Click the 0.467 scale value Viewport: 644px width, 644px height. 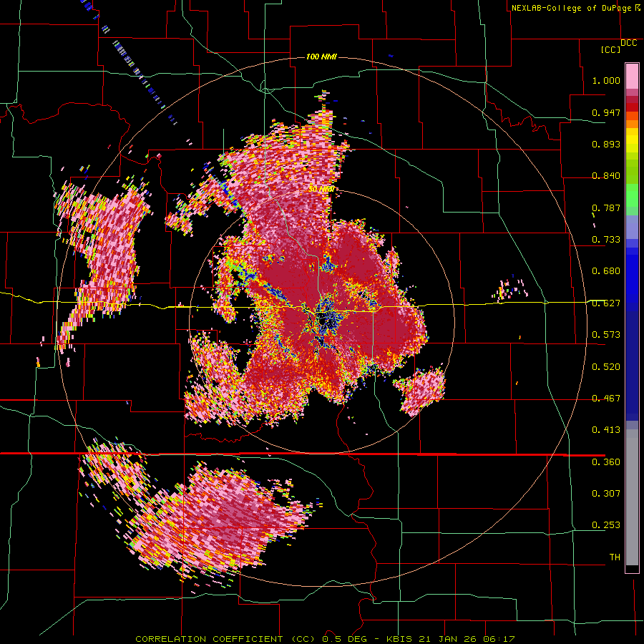(x=606, y=399)
